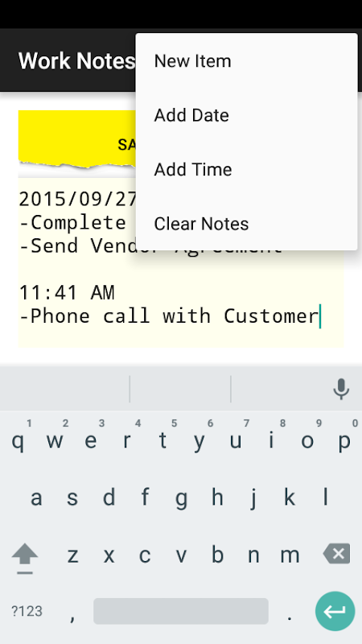Tap the yellow SAVE banner button
362x644 pixels.
[77, 139]
